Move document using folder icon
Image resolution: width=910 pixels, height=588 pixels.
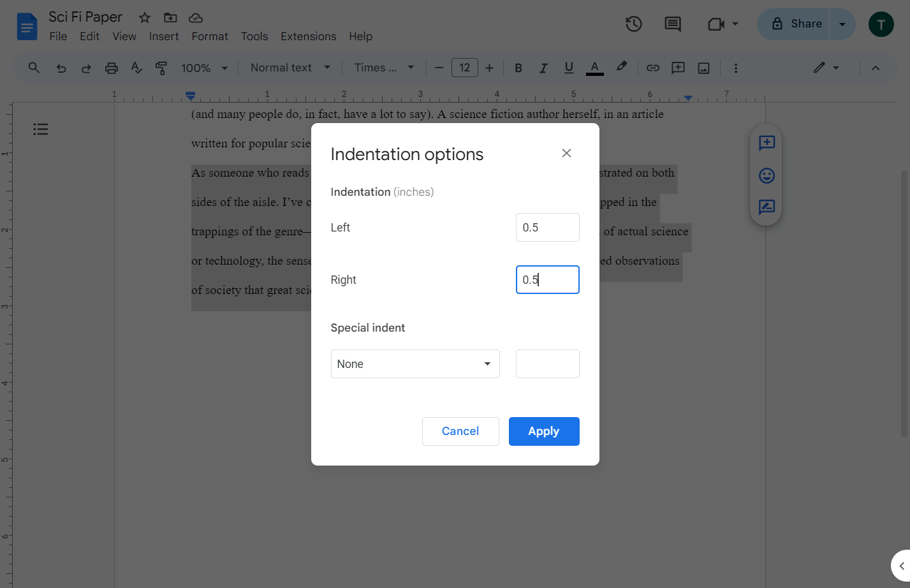[x=170, y=18]
